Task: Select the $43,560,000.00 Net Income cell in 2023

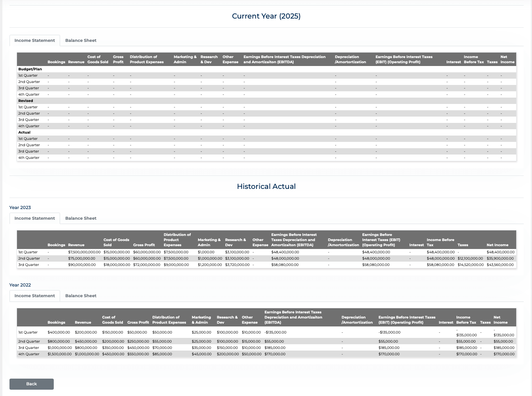Action: tap(500, 265)
